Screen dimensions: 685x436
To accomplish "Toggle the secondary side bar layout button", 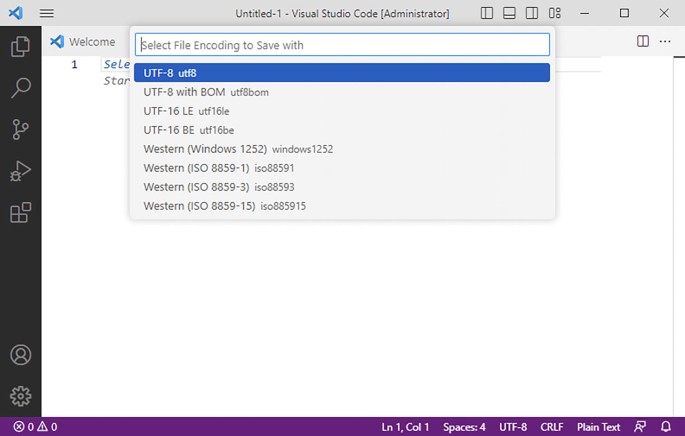I will tap(532, 14).
